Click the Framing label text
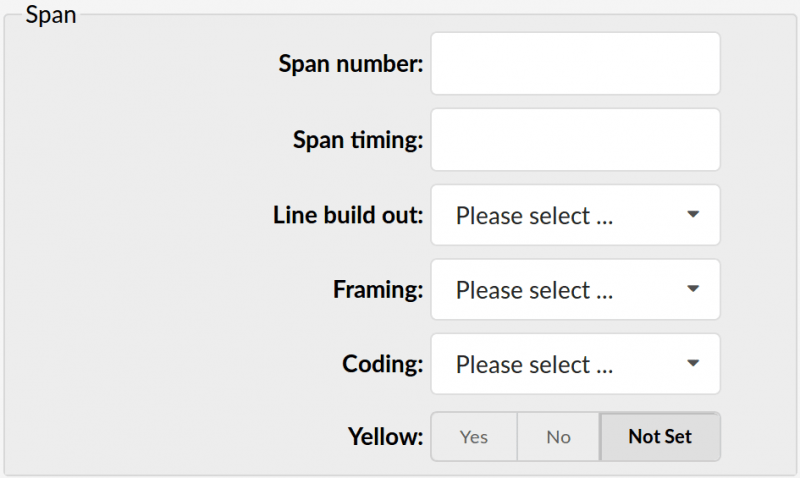 pos(379,290)
